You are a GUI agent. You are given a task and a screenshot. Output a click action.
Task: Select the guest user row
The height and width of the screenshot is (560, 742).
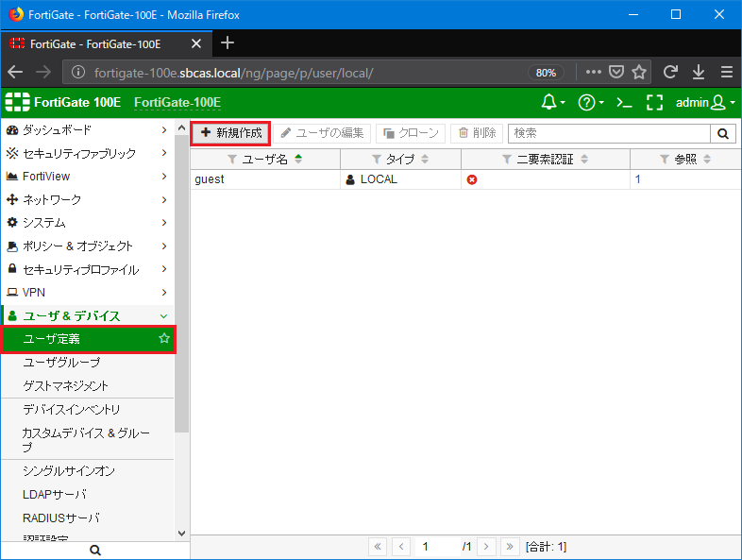click(x=465, y=179)
